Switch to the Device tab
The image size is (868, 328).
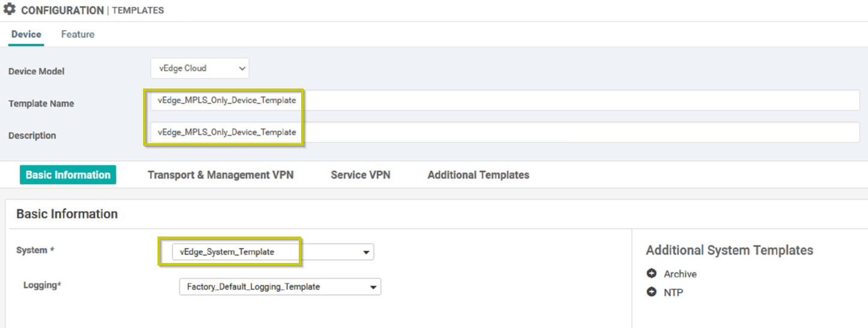(26, 34)
